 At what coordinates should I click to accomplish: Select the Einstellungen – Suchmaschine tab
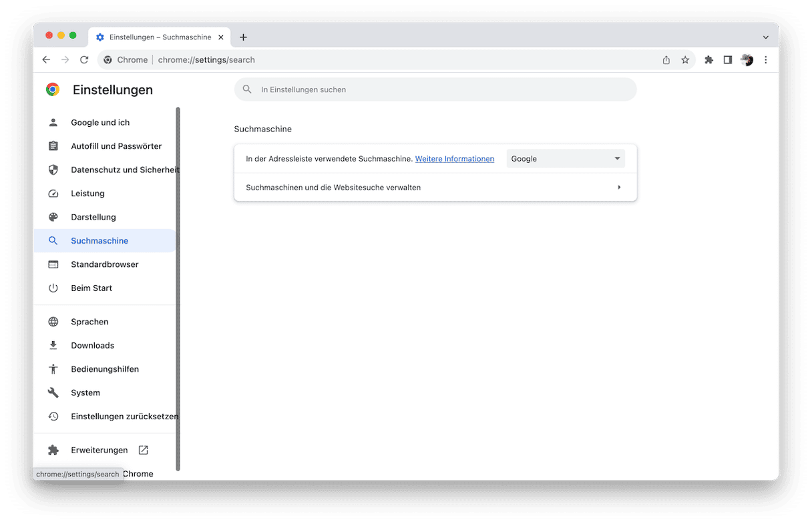(x=160, y=37)
